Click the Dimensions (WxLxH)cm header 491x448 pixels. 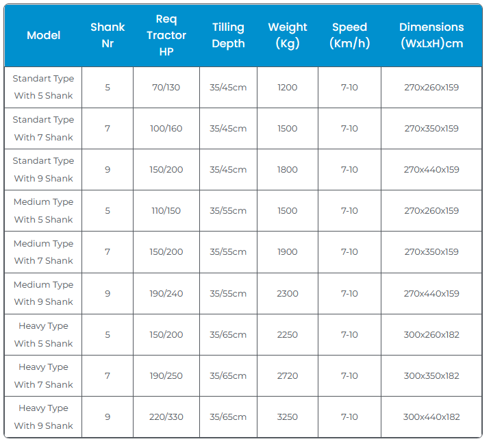coord(431,36)
